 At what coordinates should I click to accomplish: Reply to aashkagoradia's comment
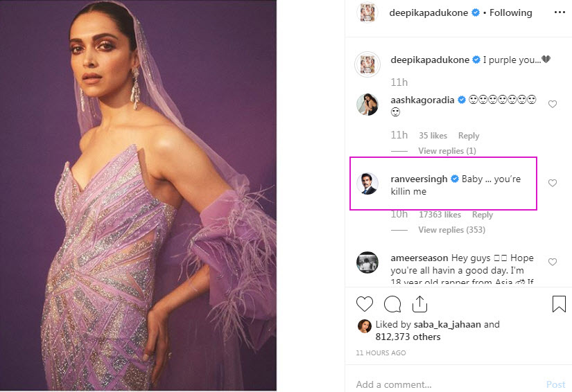click(x=469, y=136)
